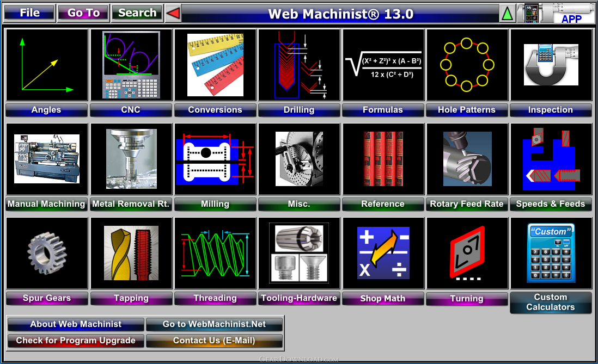
Task: Click the Misc. label button
Action: [x=299, y=204]
